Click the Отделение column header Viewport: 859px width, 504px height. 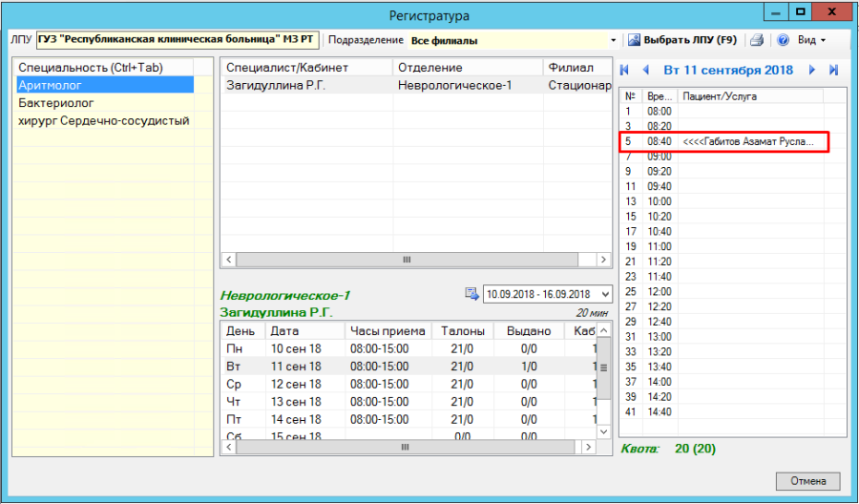tap(468, 68)
